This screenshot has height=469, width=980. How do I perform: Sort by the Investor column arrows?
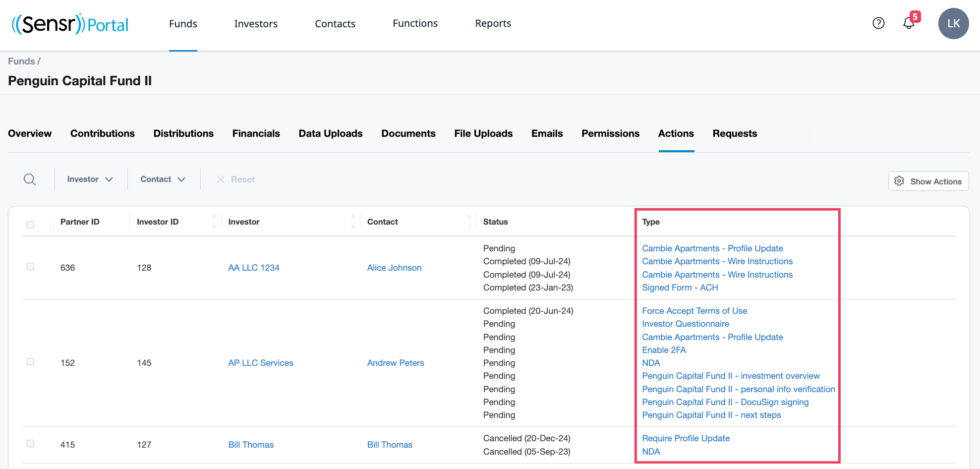point(353,222)
